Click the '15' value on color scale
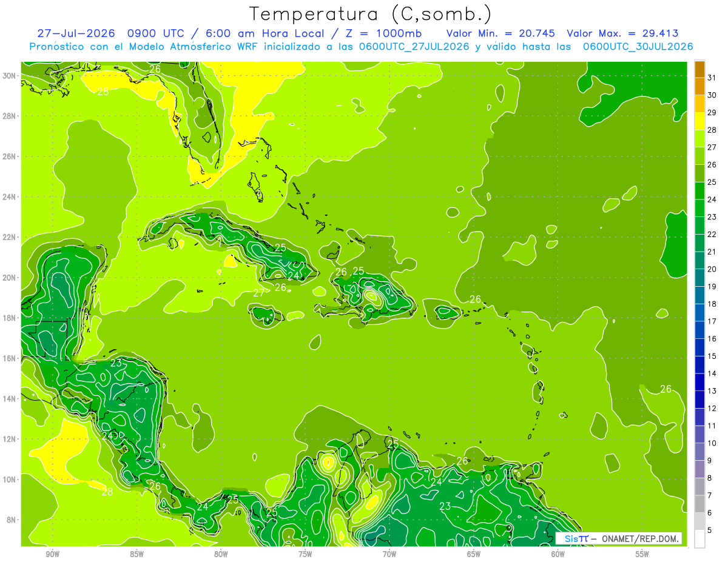728x562 pixels. click(712, 356)
